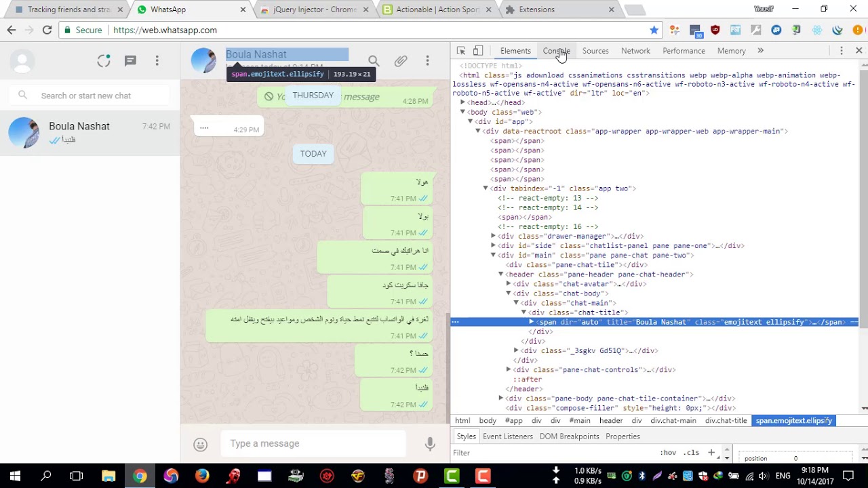Toggle the DevTools device toolbar
Screen dimensions: 868x488
[478, 51]
